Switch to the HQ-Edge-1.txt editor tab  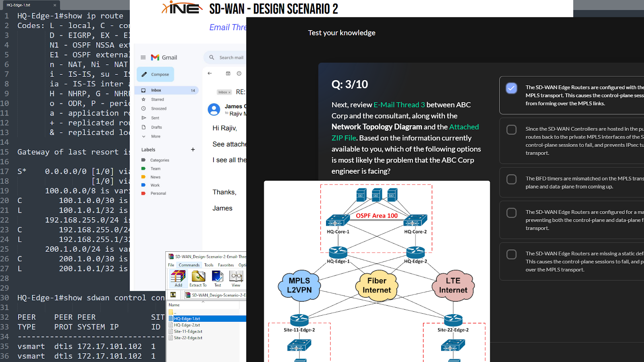(24, 5)
